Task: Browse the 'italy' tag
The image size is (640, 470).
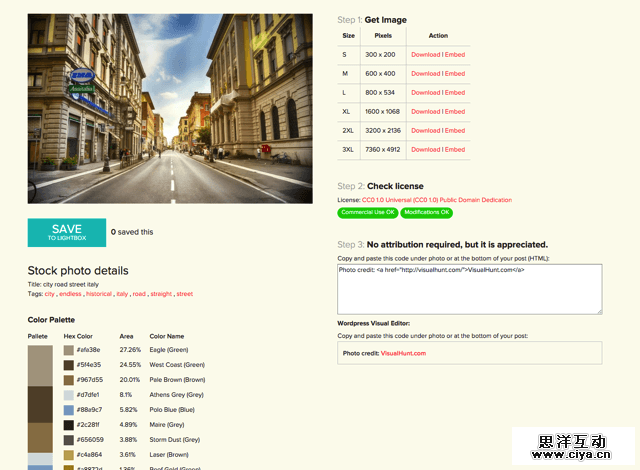Action: point(122,294)
